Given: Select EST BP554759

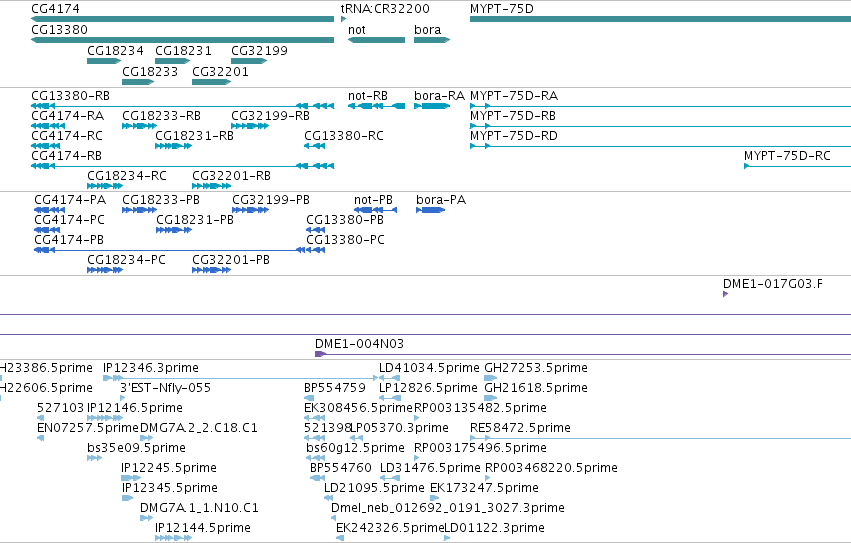Looking at the screenshot, I should (307, 397).
